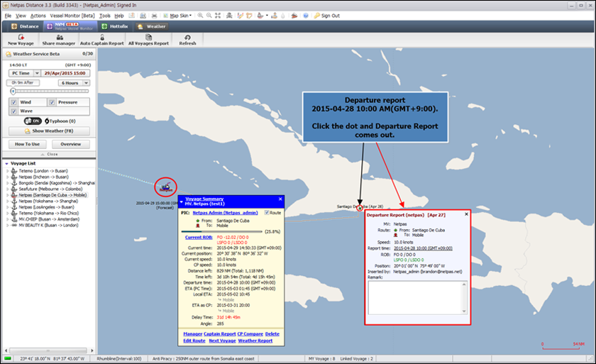
Task: Click the green status indicator in status bar
Action: pyautogui.click(x=8, y=358)
